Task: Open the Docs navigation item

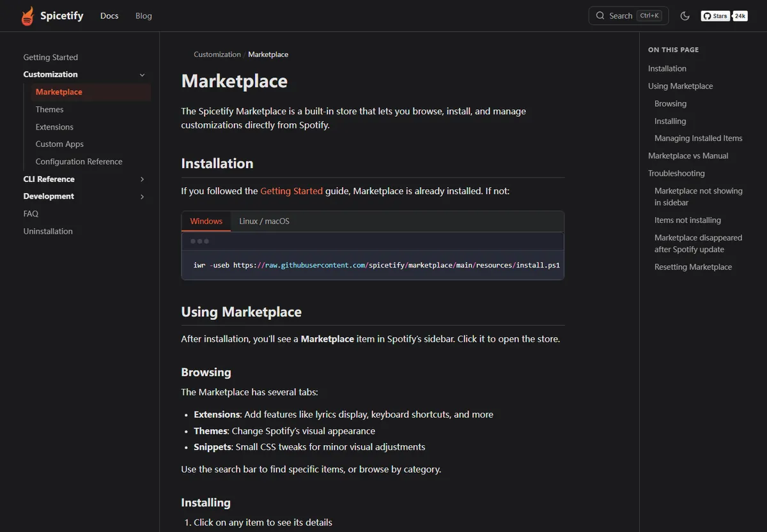Action: tap(109, 16)
